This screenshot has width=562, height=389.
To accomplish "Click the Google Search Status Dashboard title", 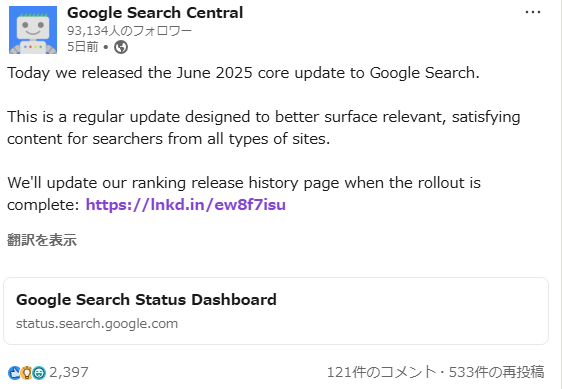I will (x=146, y=300).
